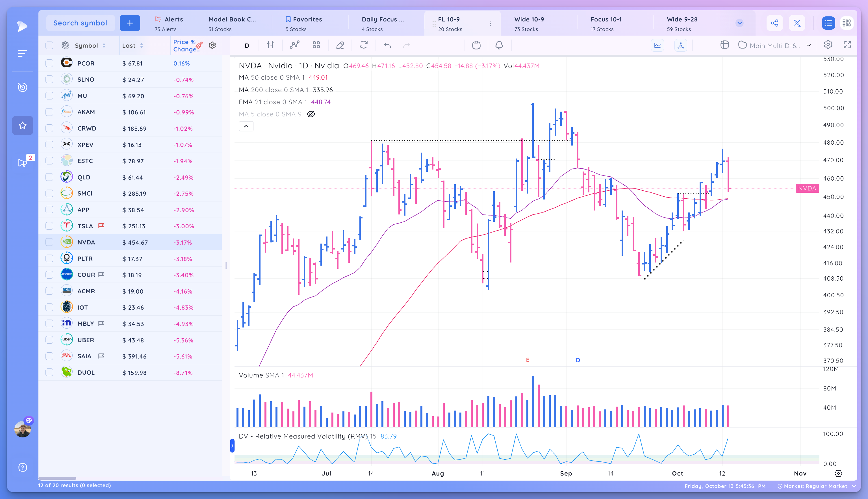Switch to the Daily Focus tab

[x=383, y=24]
